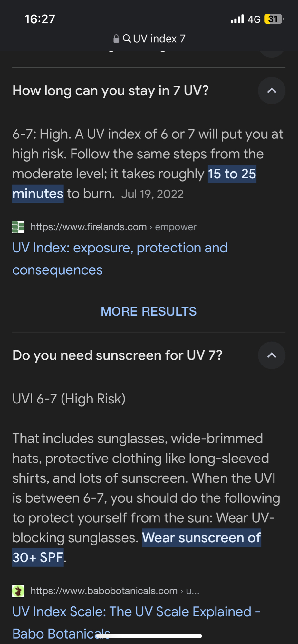Tap the lock icon in address bar
This screenshot has height=644, width=298.
click(116, 39)
